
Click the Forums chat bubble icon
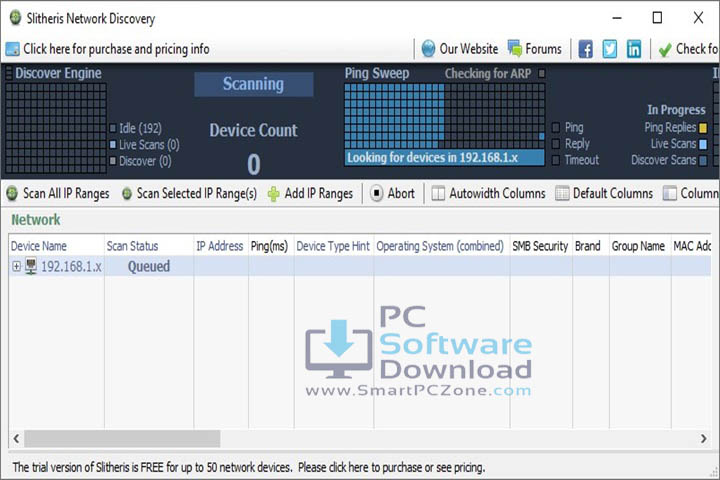click(515, 49)
